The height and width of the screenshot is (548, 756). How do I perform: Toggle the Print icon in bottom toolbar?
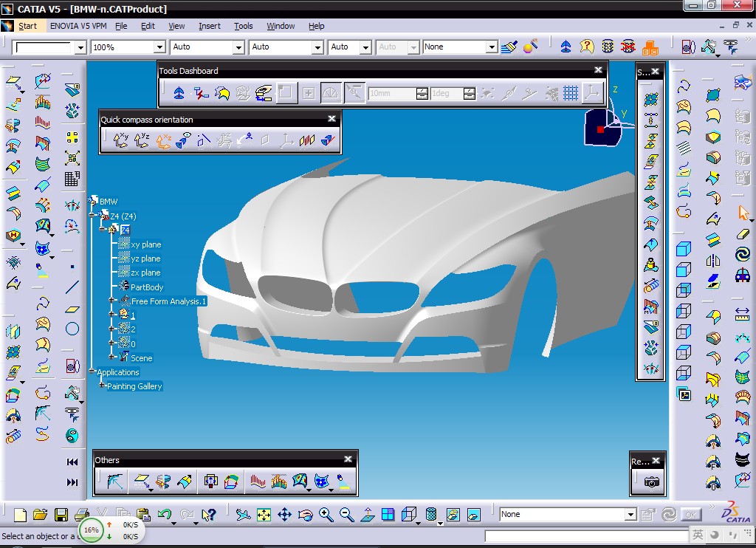(x=82, y=515)
